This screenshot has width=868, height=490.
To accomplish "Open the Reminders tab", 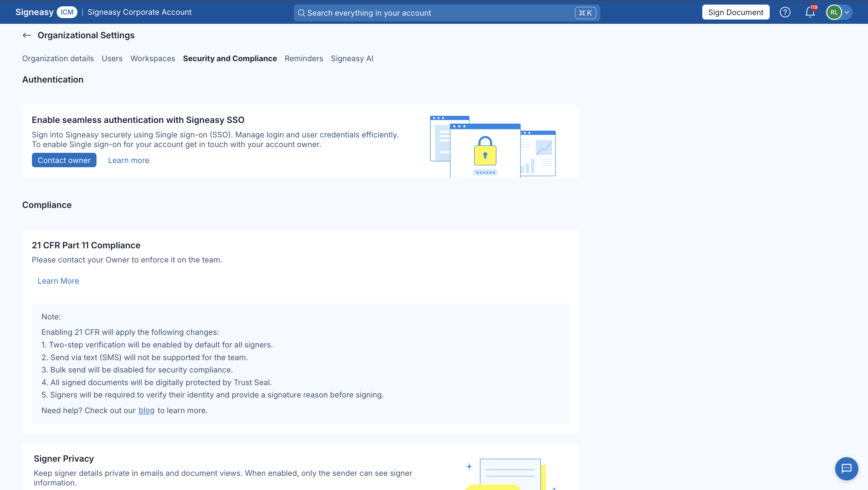I will (303, 59).
